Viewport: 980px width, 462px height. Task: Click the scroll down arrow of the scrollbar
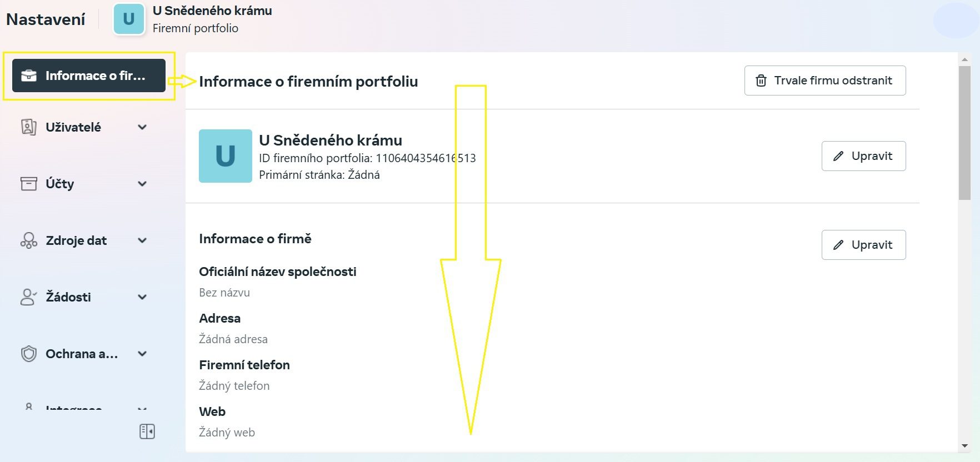pyautogui.click(x=964, y=446)
